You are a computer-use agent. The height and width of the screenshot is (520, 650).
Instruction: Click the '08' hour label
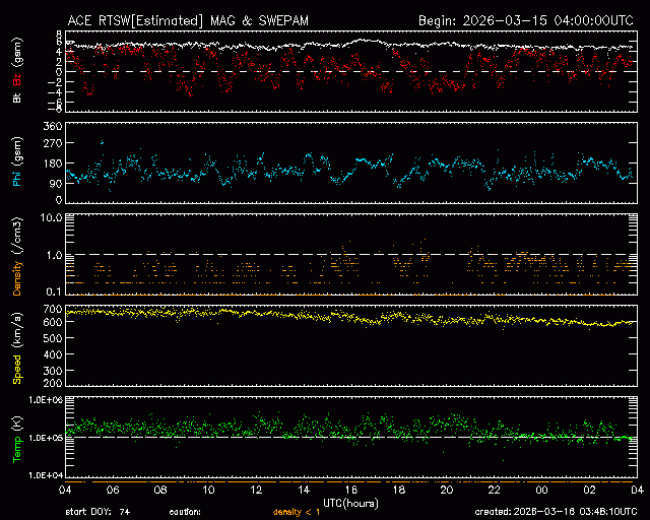(160, 490)
